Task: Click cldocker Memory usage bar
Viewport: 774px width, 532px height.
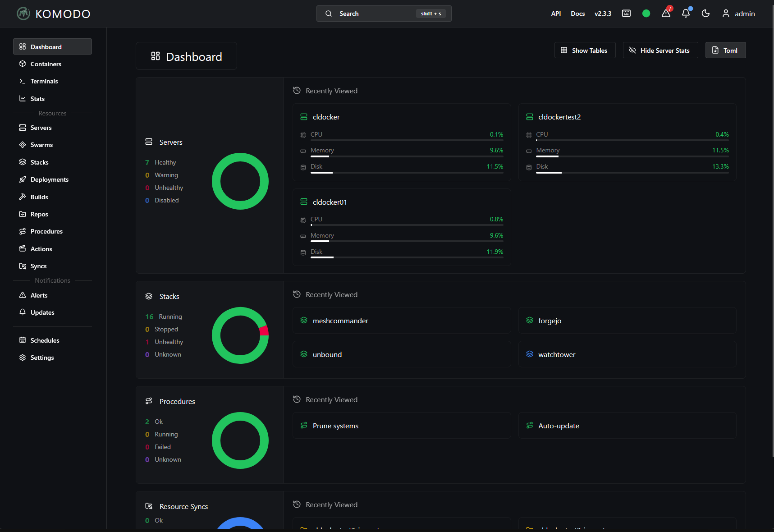Action: tap(407, 156)
